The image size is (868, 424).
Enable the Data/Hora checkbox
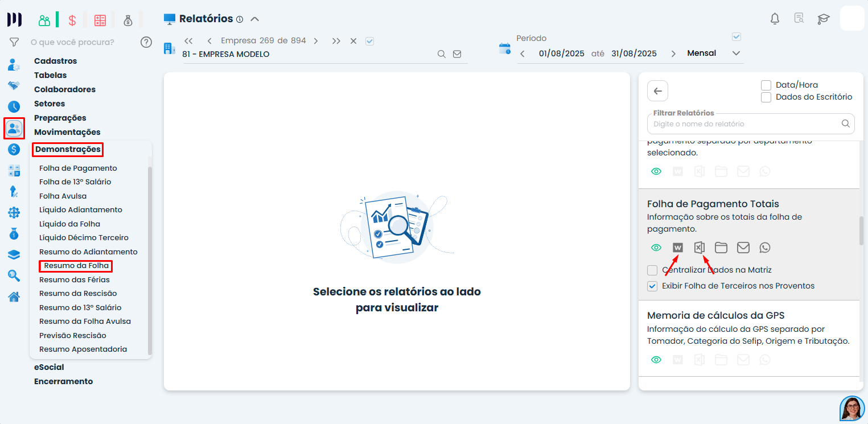click(x=766, y=85)
